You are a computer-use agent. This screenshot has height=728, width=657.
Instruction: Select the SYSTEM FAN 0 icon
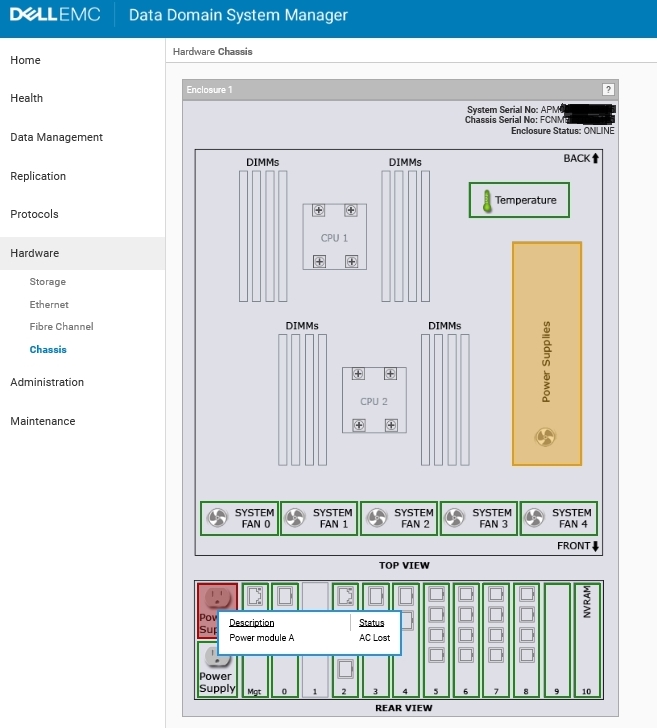coord(217,518)
